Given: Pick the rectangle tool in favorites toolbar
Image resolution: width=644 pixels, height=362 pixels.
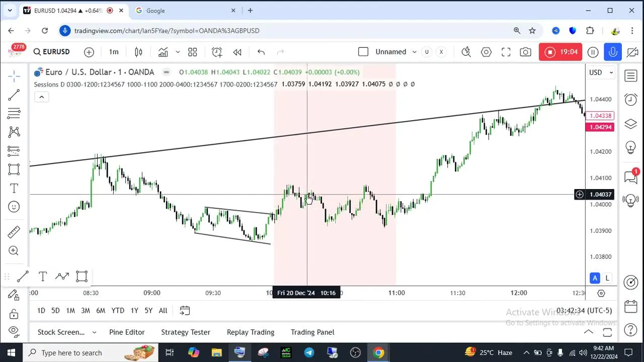Looking at the screenshot, I should pyautogui.click(x=82, y=276).
